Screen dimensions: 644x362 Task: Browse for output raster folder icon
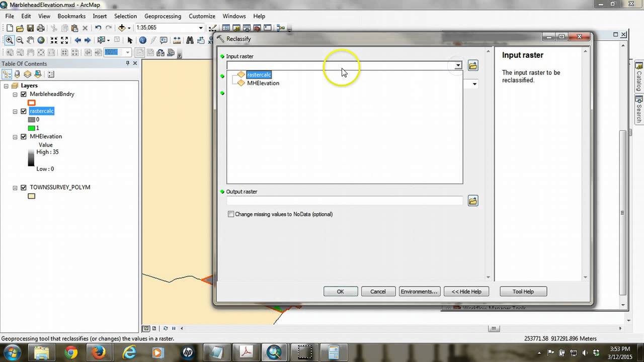(x=473, y=201)
